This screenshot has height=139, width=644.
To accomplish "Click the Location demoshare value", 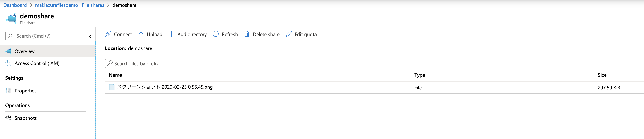I will pyautogui.click(x=140, y=48).
